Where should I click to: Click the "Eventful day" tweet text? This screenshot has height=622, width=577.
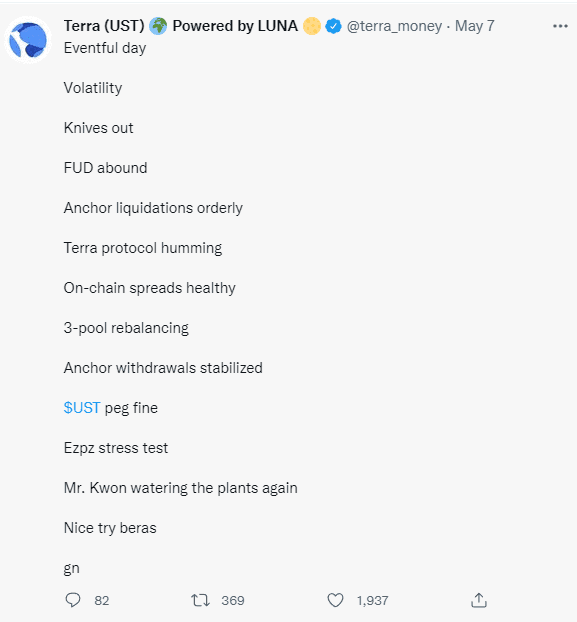(105, 48)
